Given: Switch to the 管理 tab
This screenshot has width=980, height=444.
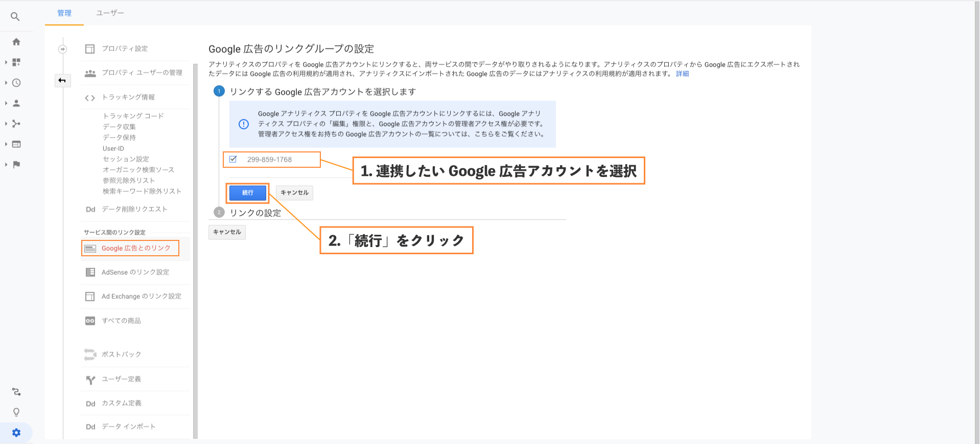Looking at the screenshot, I should [x=64, y=13].
